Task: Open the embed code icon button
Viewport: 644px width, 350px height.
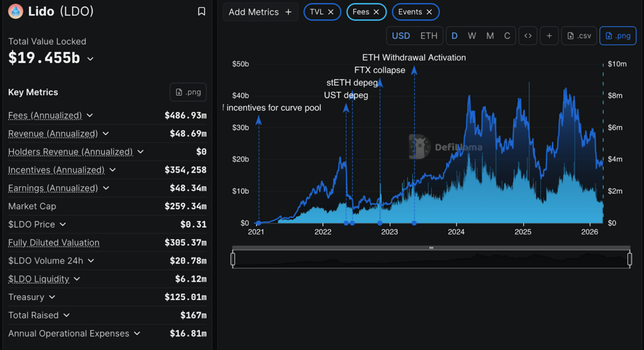Action: (528, 36)
